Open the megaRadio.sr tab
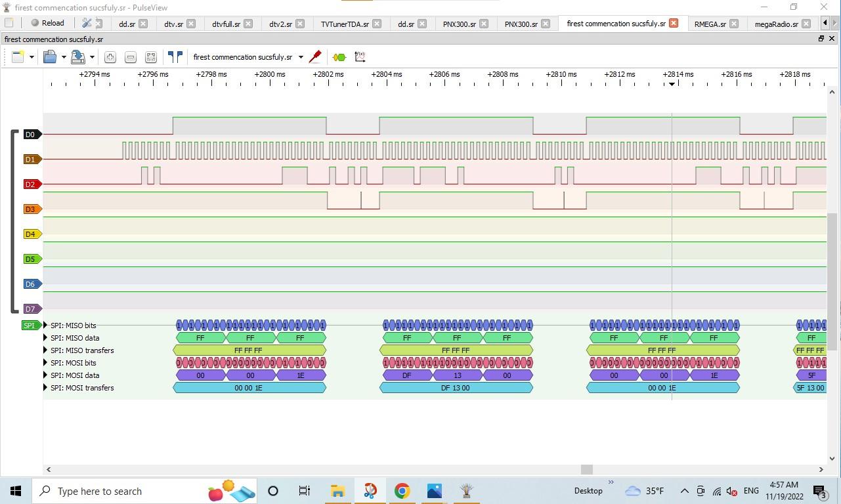 (x=776, y=24)
